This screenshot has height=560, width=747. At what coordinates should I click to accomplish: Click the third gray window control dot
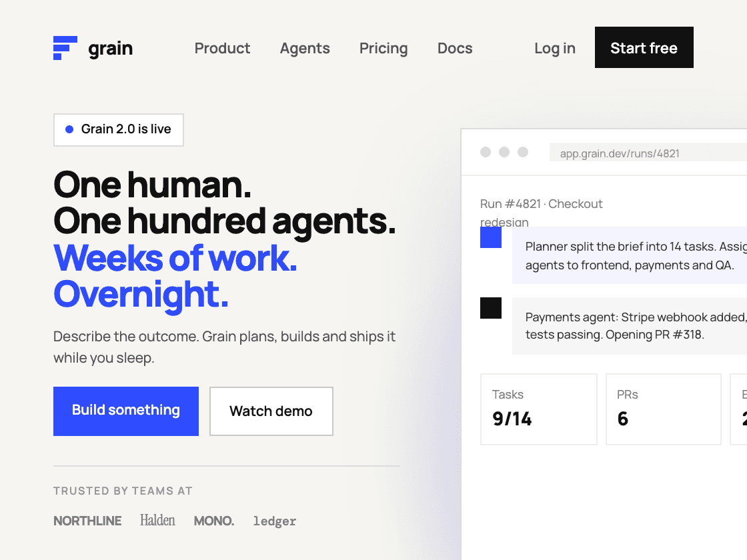523,152
